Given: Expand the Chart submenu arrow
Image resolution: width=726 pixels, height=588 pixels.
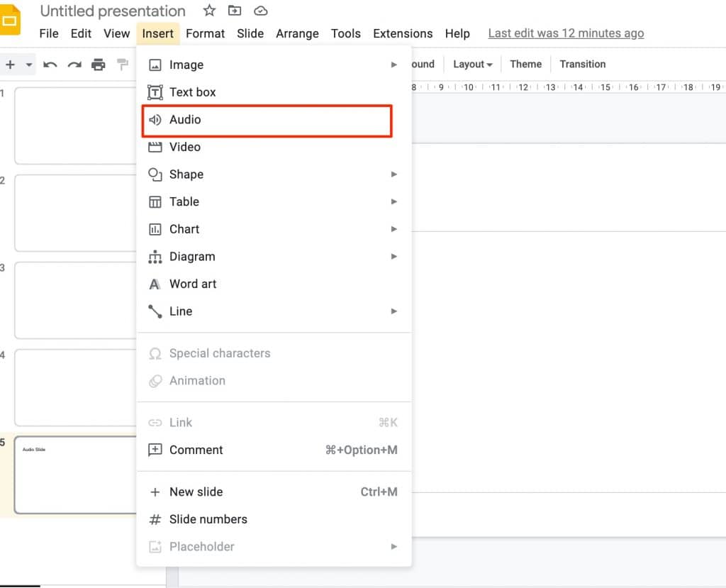Looking at the screenshot, I should coord(394,229).
